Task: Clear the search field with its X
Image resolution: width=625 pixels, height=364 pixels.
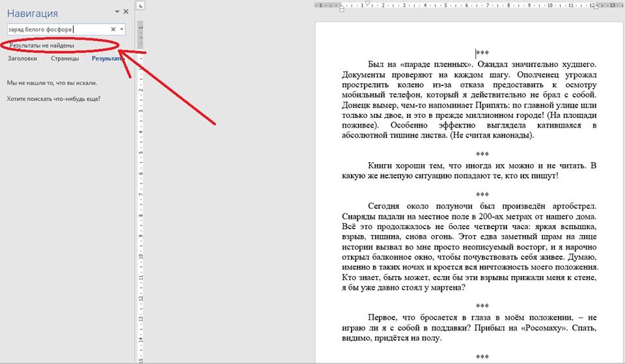Action: (113, 29)
